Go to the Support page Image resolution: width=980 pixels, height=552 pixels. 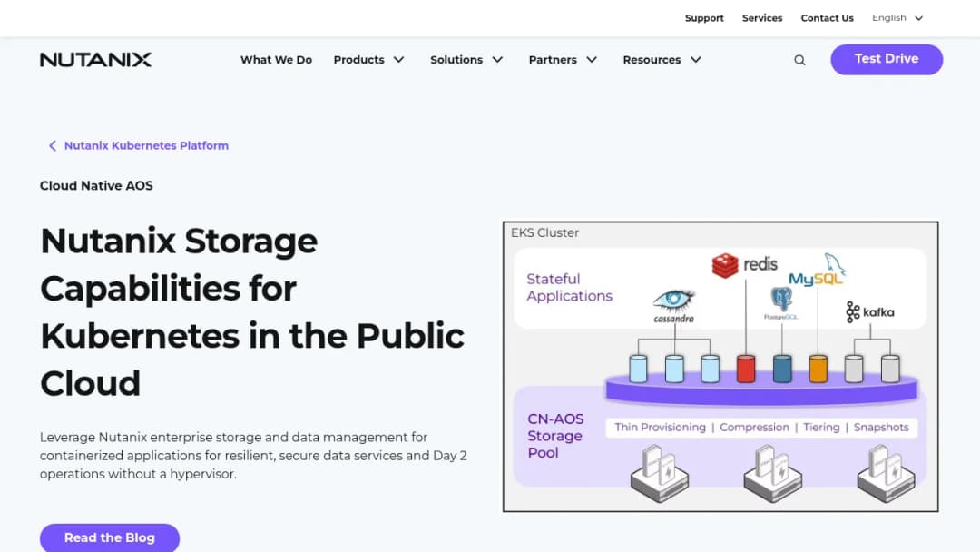tap(704, 18)
